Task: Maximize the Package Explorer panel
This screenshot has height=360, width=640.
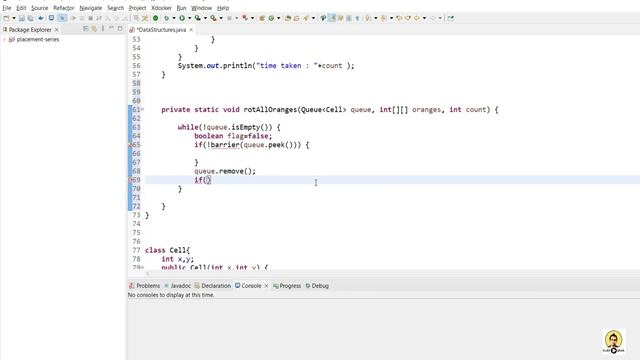Action: pyautogui.click(x=120, y=29)
